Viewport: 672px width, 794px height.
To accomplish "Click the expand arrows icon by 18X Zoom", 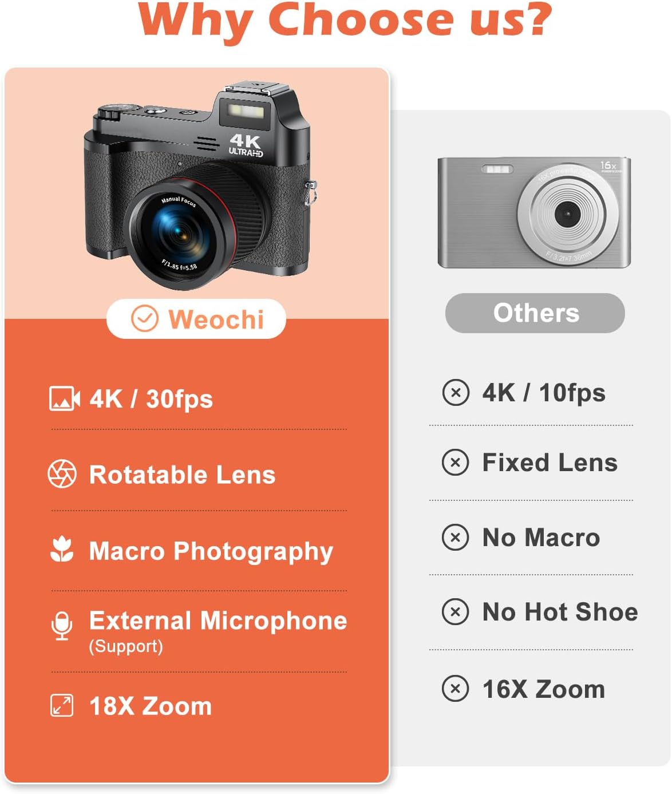I will [x=62, y=705].
